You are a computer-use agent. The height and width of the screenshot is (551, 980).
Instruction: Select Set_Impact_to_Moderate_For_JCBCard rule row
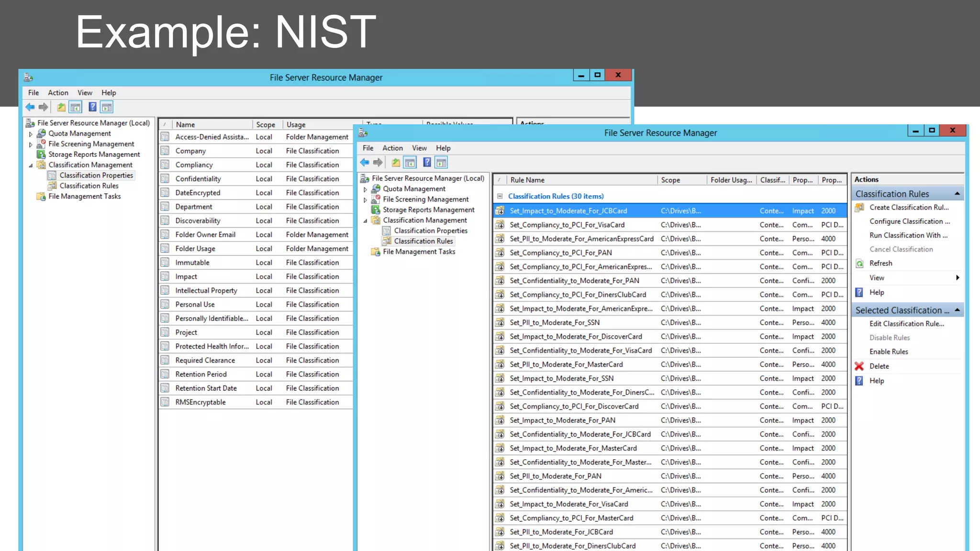[670, 211]
